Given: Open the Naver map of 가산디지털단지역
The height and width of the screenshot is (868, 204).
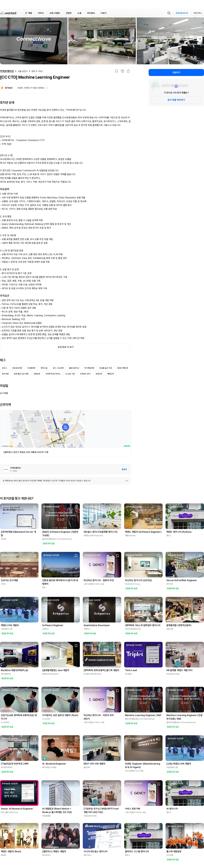Looking at the screenshot, I should click(65, 429).
